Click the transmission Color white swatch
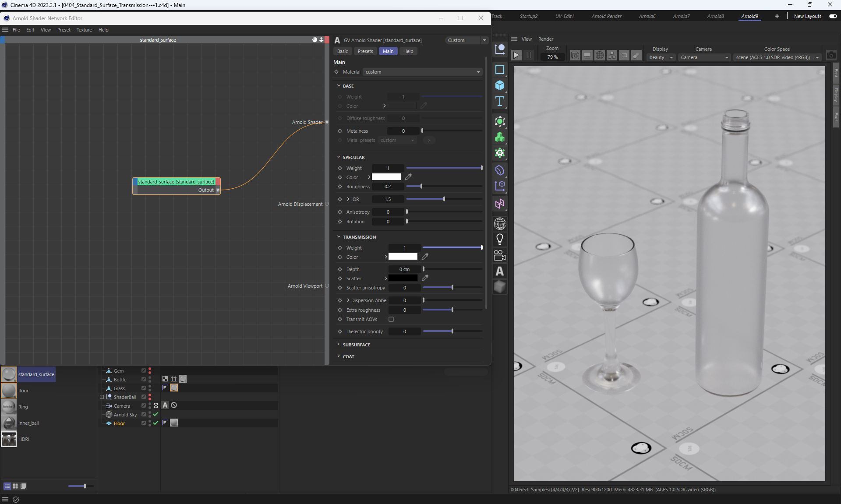 pyautogui.click(x=403, y=257)
